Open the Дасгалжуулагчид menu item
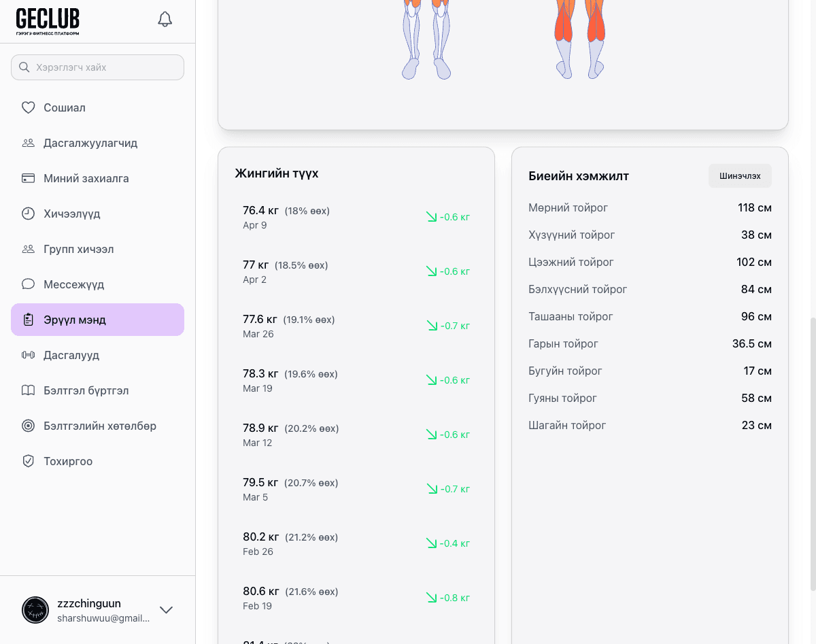Image resolution: width=816 pixels, height=644 pixels. (x=90, y=143)
